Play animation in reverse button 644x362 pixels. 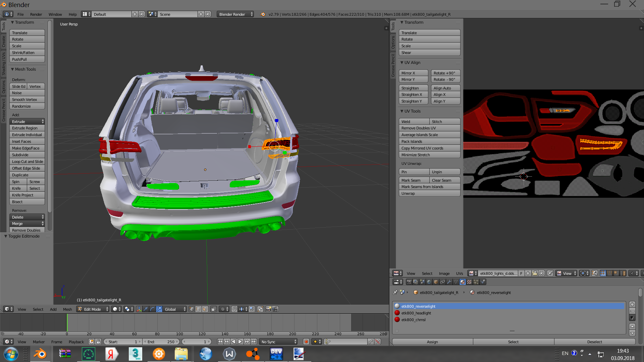(x=233, y=342)
